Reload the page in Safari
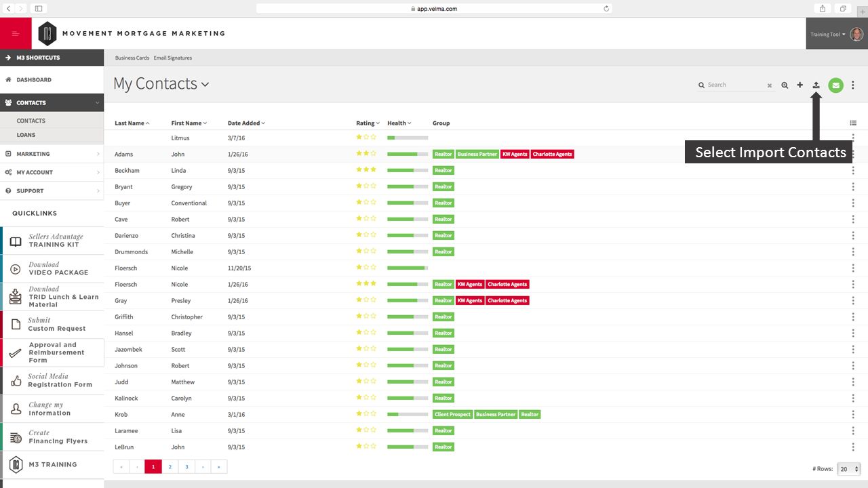868x488 pixels. (x=606, y=9)
